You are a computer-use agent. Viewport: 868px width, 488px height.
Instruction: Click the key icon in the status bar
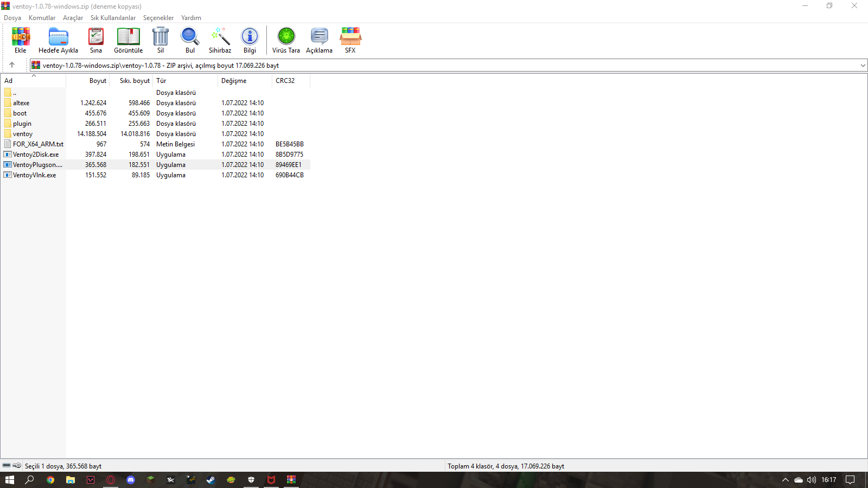(x=17, y=466)
